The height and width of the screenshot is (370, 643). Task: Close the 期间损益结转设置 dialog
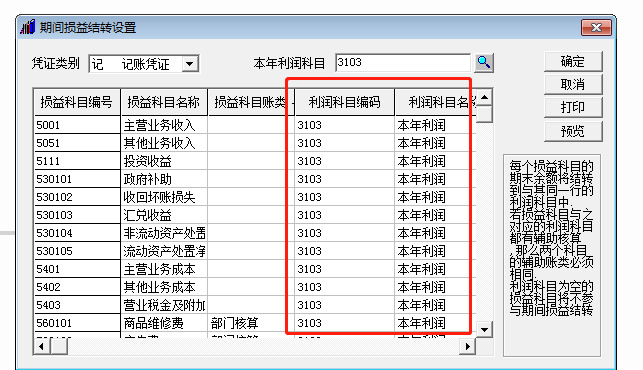[x=596, y=27]
